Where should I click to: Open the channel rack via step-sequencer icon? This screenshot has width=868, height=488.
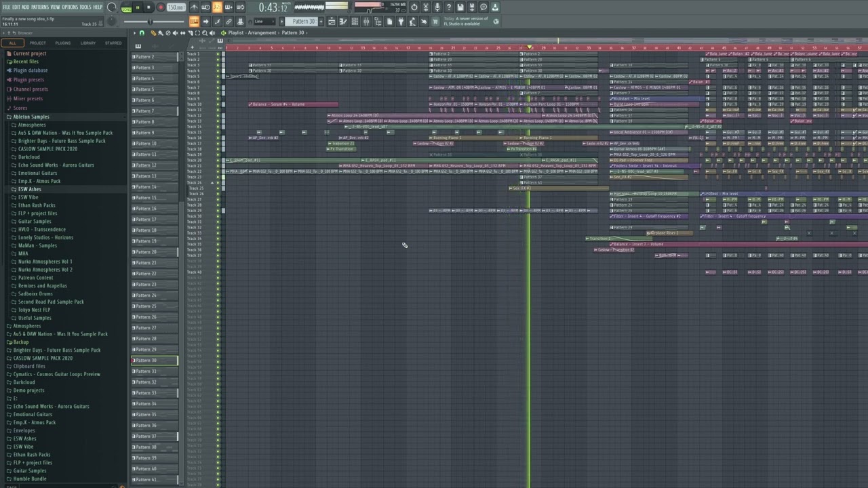click(x=354, y=22)
